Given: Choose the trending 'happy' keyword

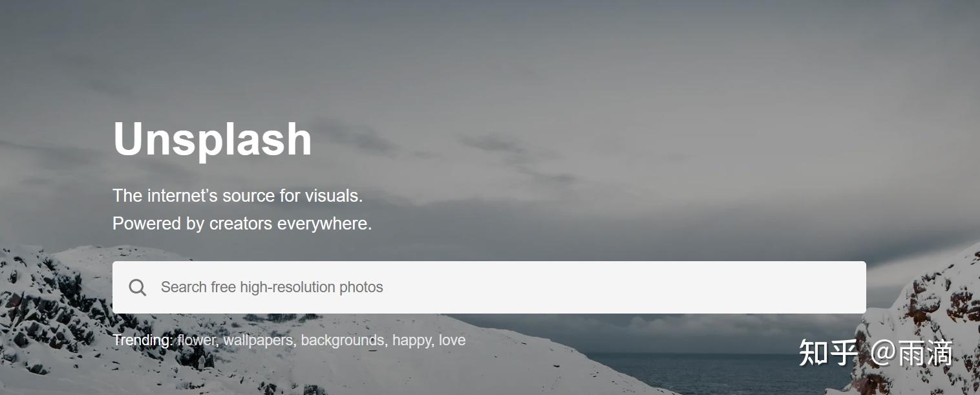Looking at the screenshot, I should [413, 340].
